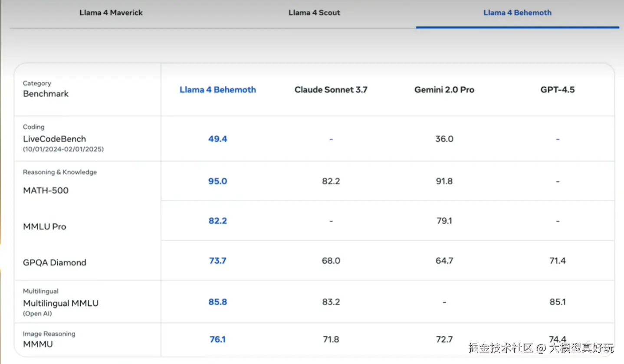Click Behemoth's 76.1 MMMU score
The height and width of the screenshot is (364, 624).
217,339
